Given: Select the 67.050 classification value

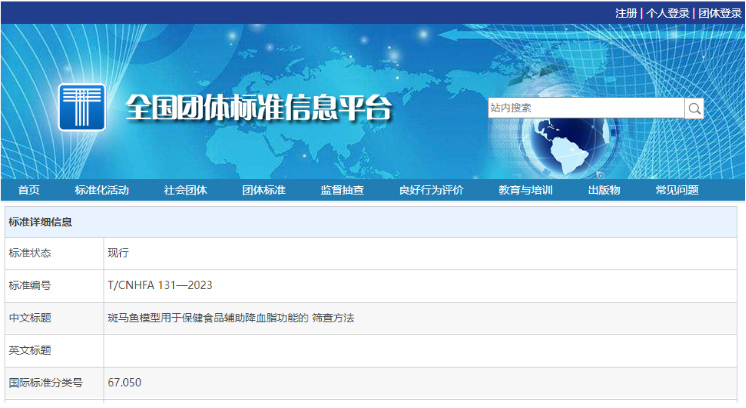Looking at the screenshot, I should click(125, 383).
